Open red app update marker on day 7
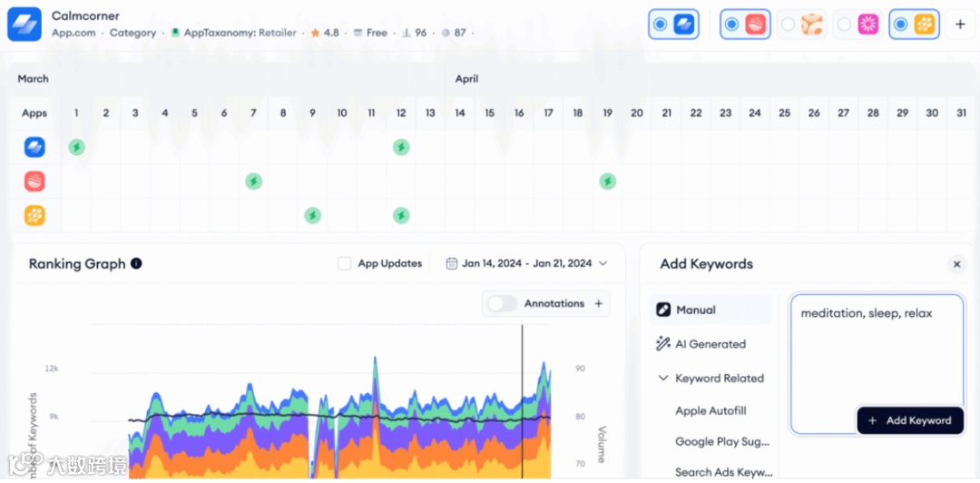 [x=253, y=182]
